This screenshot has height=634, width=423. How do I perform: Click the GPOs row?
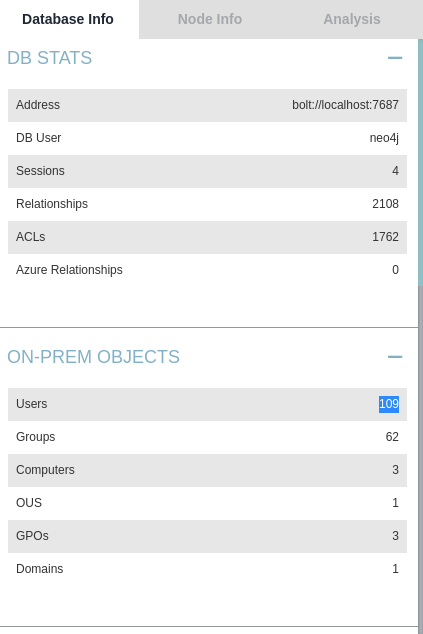pyautogui.click(x=207, y=536)
